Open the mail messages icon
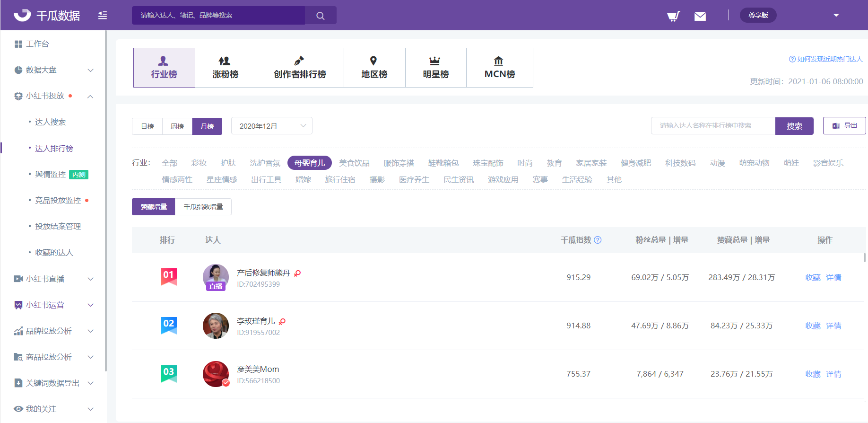 700,16
